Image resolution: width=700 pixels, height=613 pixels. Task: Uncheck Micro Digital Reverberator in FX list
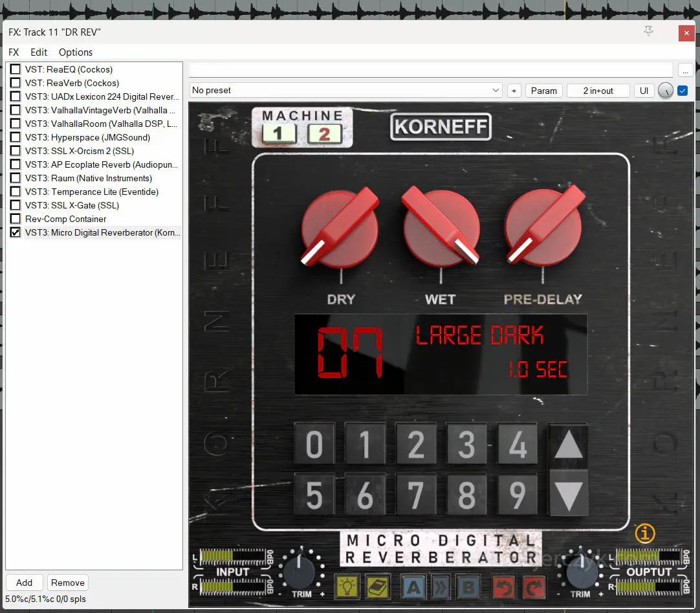tap(16, 232)
